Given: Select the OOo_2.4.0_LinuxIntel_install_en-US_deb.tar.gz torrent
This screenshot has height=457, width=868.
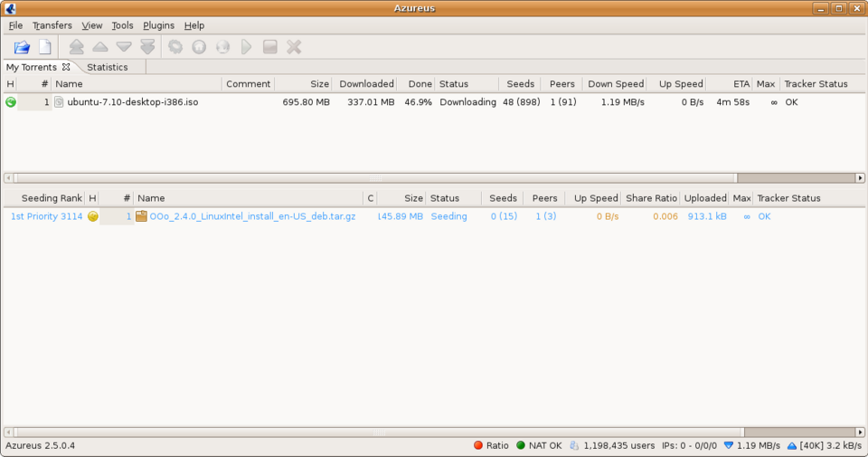Looking at the screenshot, I should point(252,216).
